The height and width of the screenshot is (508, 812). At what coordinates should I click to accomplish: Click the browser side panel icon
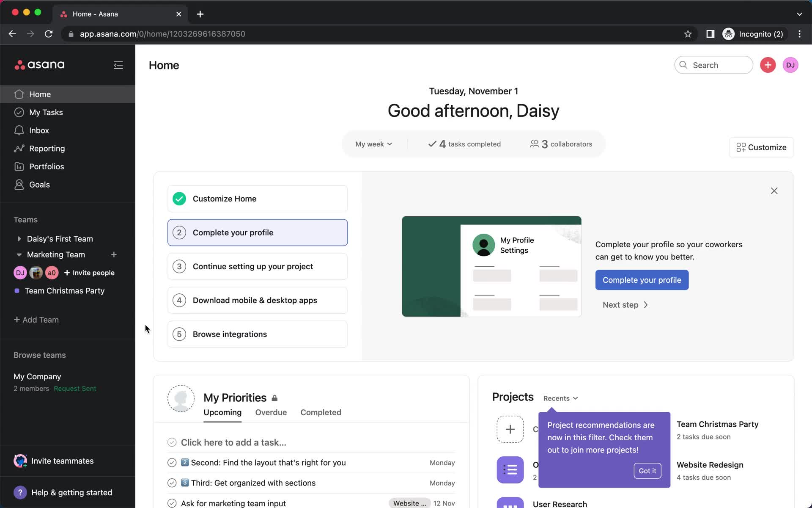[710, 34]
